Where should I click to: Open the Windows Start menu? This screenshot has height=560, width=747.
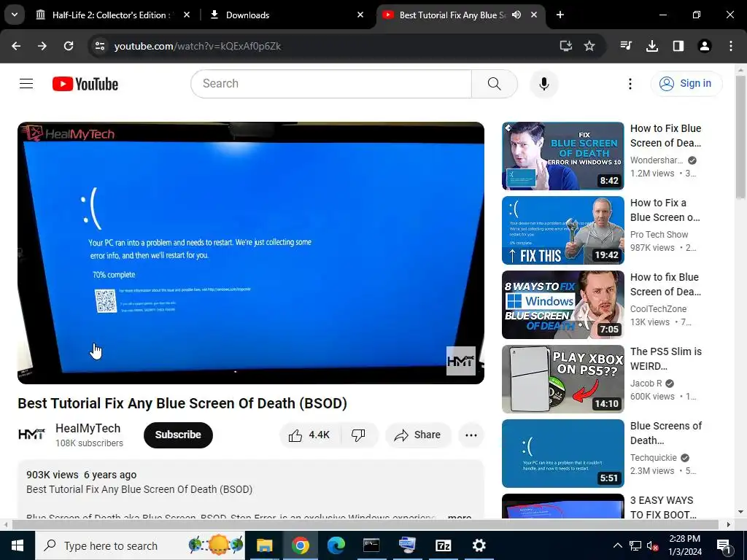(18, 545)
